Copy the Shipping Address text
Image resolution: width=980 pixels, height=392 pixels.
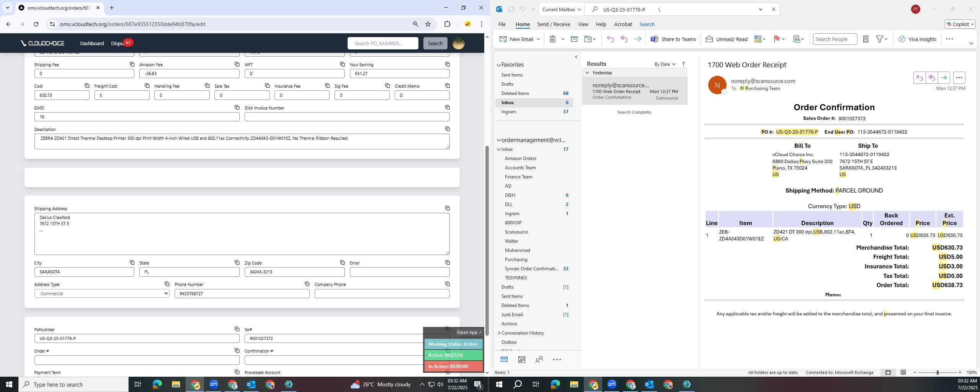point(447,208)
